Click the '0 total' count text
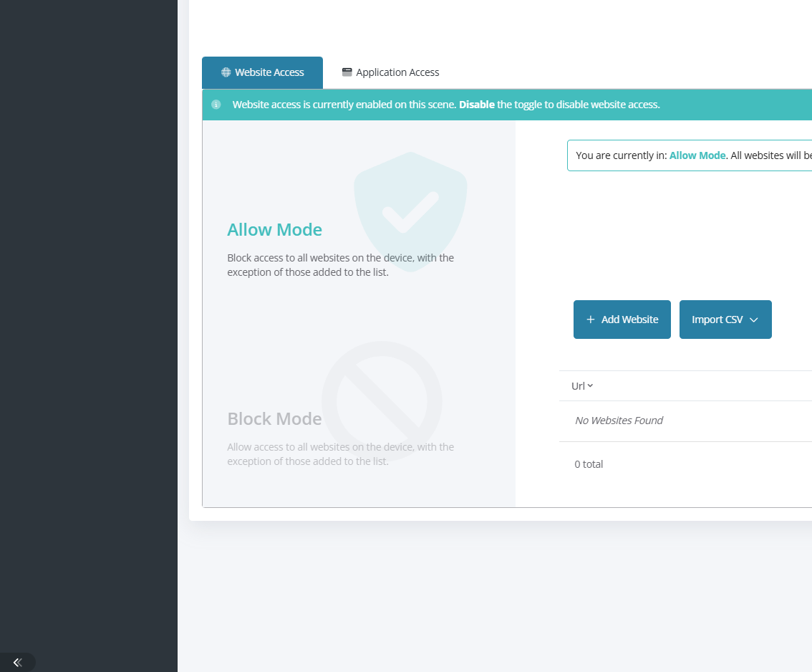 589,464
